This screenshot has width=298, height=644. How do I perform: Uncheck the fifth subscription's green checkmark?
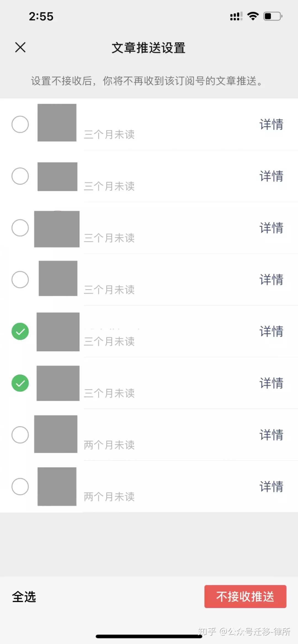click(20, 331)
